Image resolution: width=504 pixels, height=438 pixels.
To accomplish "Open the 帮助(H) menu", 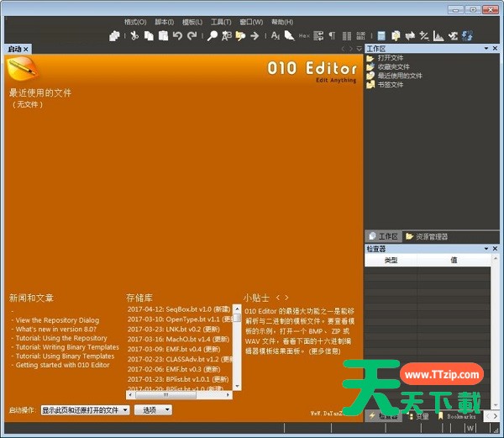I will 282,22.
